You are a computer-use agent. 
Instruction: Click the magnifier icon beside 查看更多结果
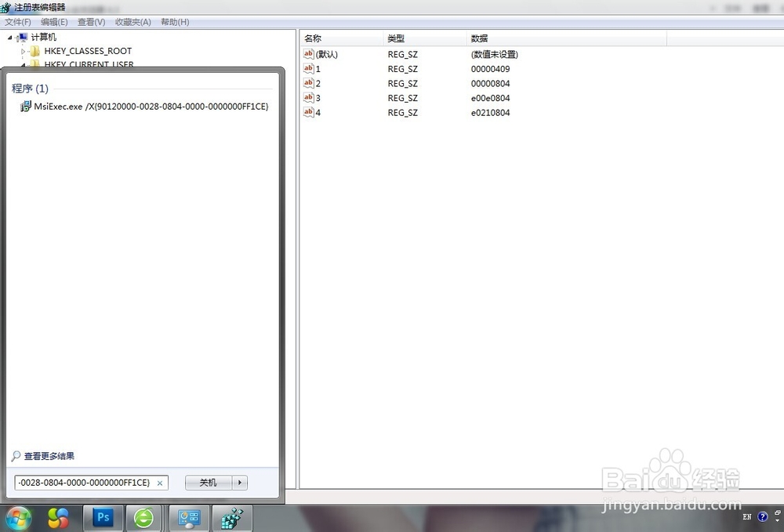click(x=16, y=456)
